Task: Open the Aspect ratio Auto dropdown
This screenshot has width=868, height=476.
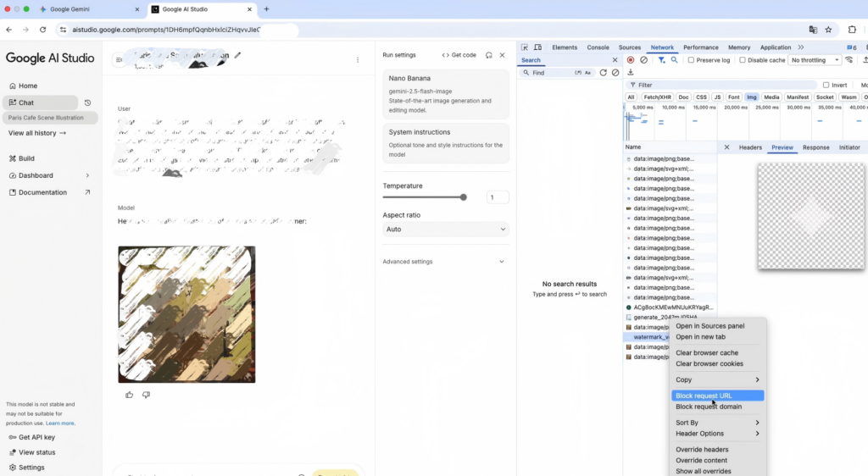Action: [x=446, y=229]
